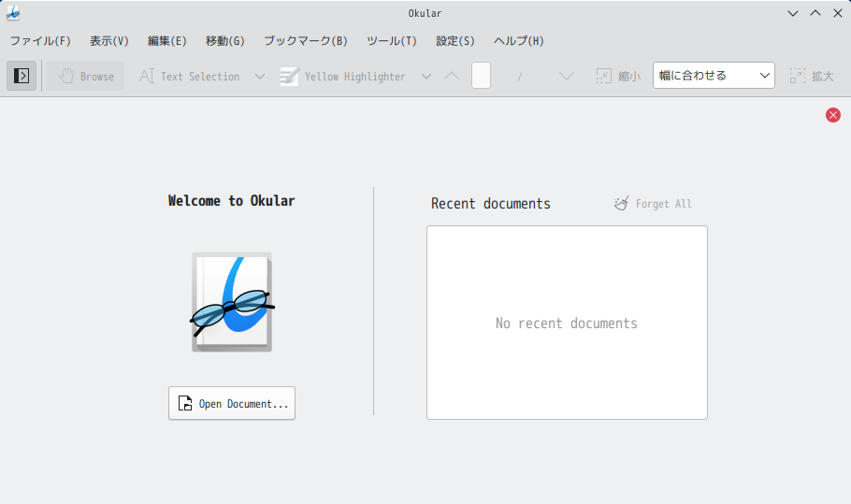
Task: Click the Okular title bar app icon
Action: (x=13, y=13)
